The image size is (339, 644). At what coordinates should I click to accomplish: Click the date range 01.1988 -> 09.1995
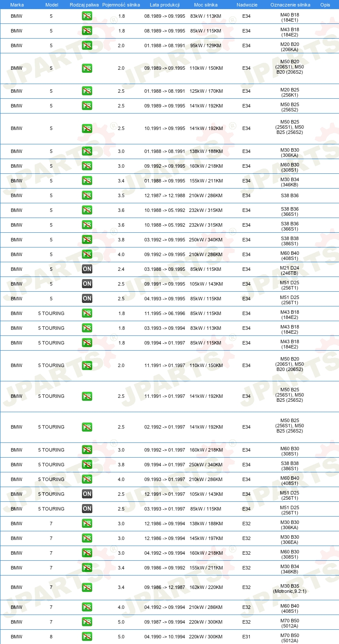tap(165, 181)
